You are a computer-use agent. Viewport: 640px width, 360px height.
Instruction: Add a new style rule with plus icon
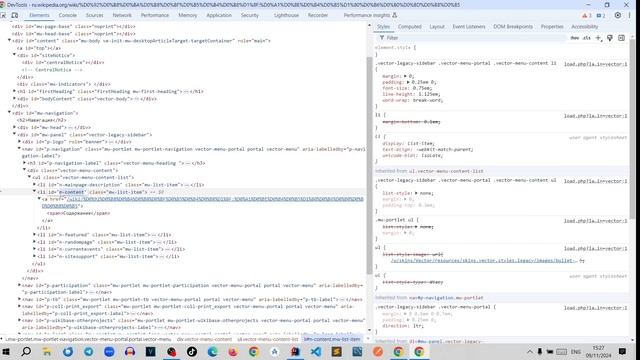[x=598, y=38]
